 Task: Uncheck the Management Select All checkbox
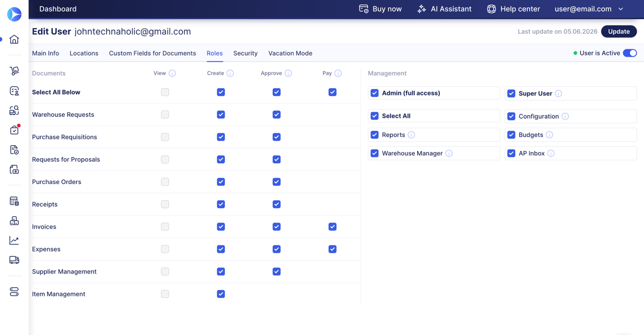[374, 116]
